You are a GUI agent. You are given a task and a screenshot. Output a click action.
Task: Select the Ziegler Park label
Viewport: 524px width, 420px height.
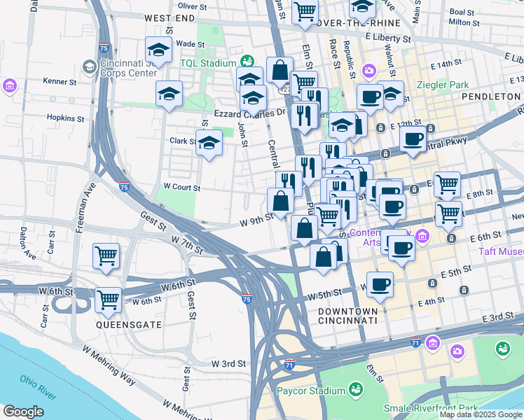coord(443,85)
